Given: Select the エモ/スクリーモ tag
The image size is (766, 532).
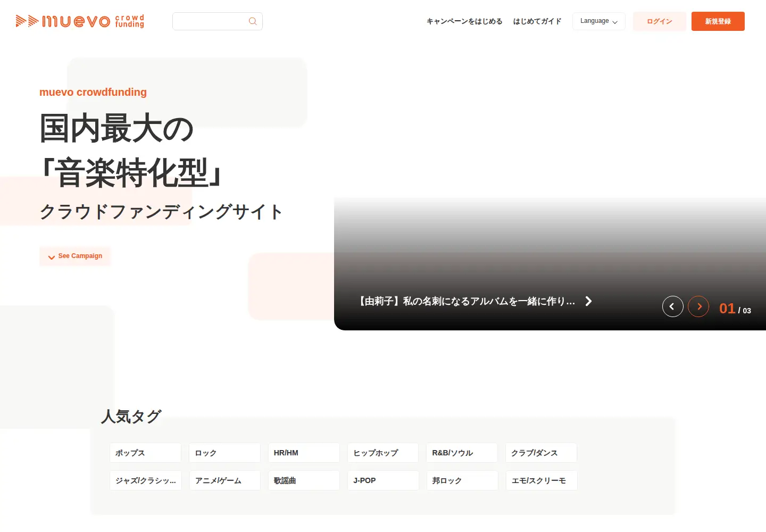Looking at the screenshot, I should point(542,480).
